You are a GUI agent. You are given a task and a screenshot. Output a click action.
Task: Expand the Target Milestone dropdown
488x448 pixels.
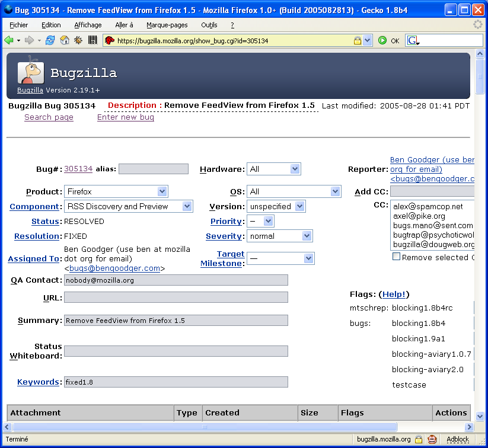[280, 258]
